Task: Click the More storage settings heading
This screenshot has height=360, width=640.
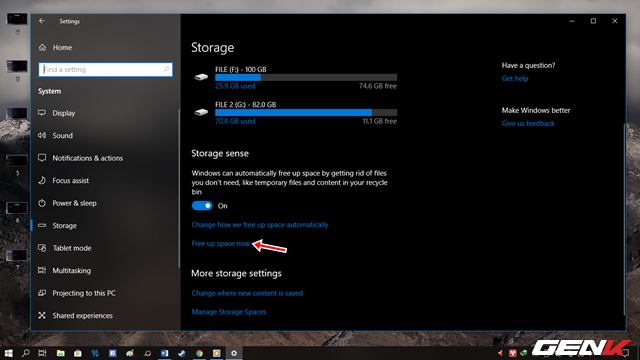Action: click(x=236, y=273)
